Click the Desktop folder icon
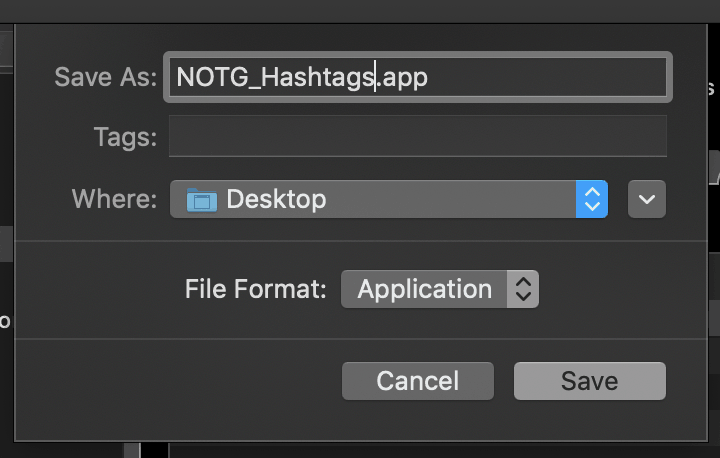 click(202, 200)
